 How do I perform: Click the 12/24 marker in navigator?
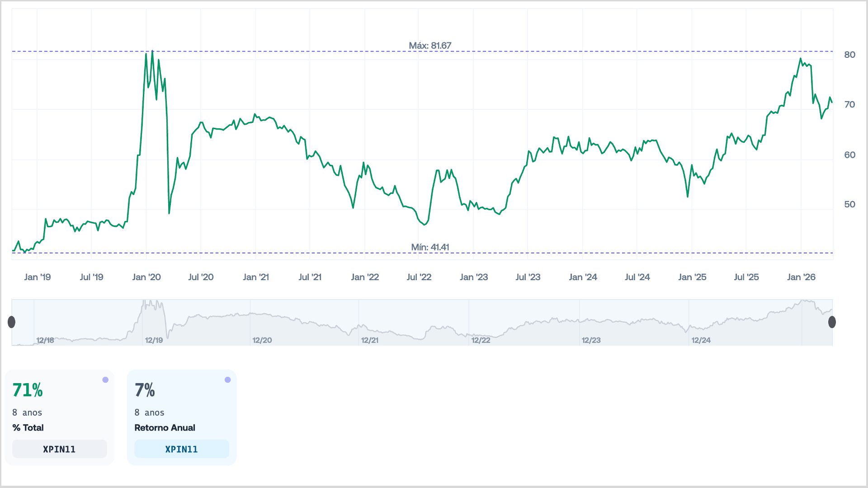[x=701, y=340]
